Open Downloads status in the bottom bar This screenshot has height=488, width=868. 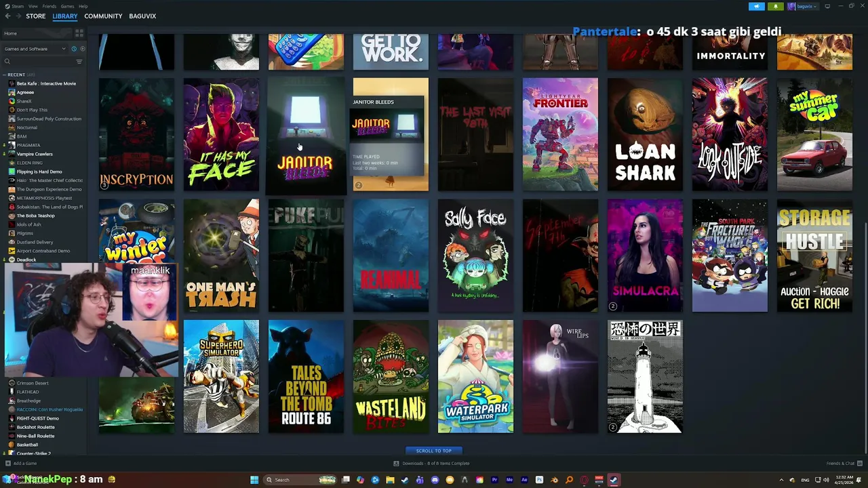coord(431,464)
